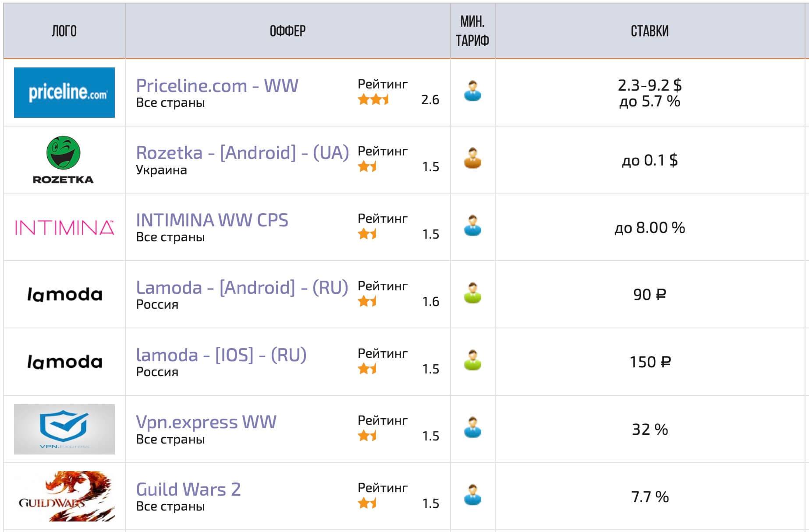Viewport: 809px width, 532px height.
Task: Click green tariff icon for lamoda IOS
Action: tap(472, 360)
